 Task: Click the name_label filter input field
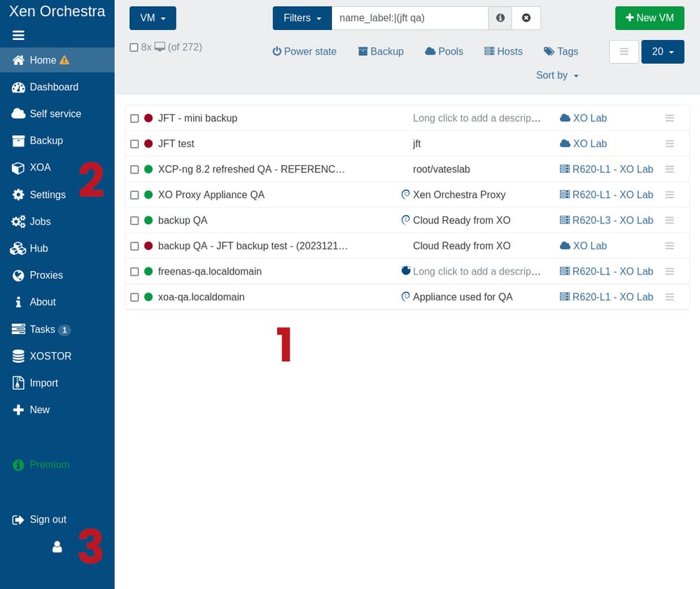click(409, 18)
